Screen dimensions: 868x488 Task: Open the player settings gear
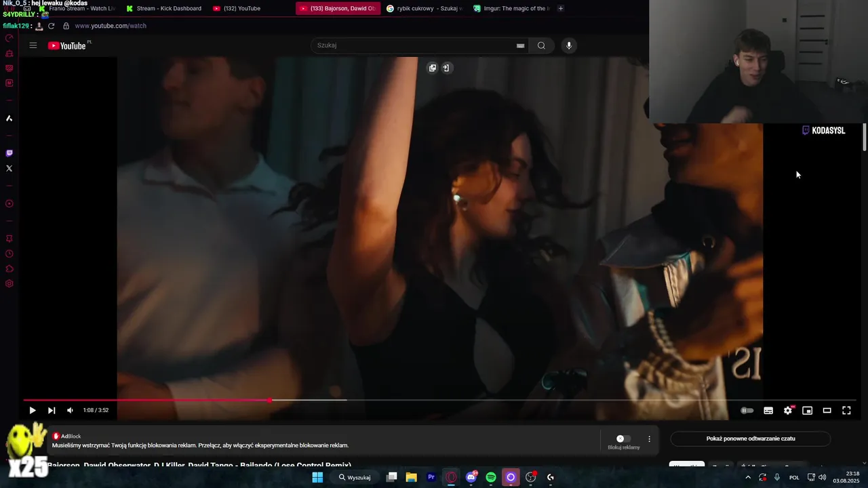(788, 410)
